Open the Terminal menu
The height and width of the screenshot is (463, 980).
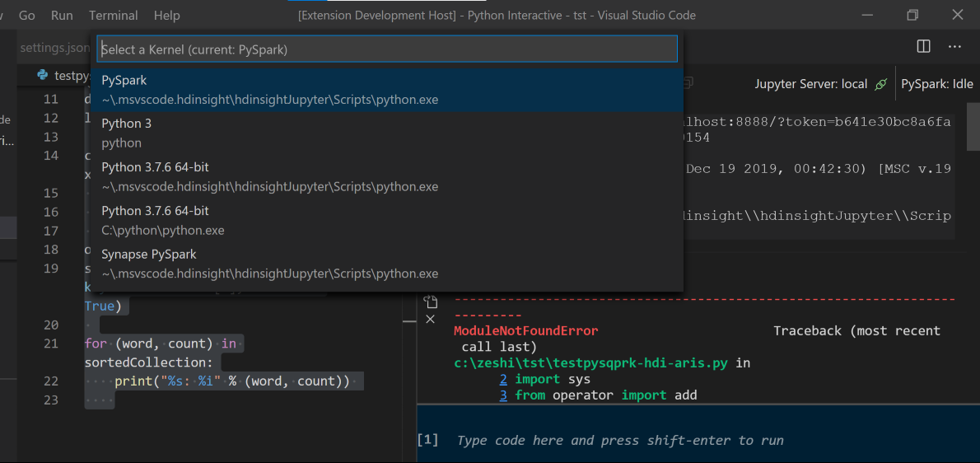tap(114, 15)
